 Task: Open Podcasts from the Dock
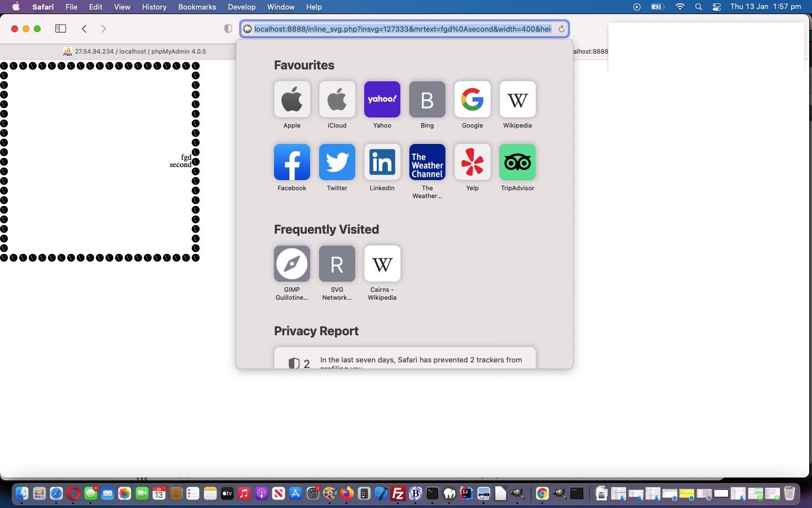pos(262,493)
